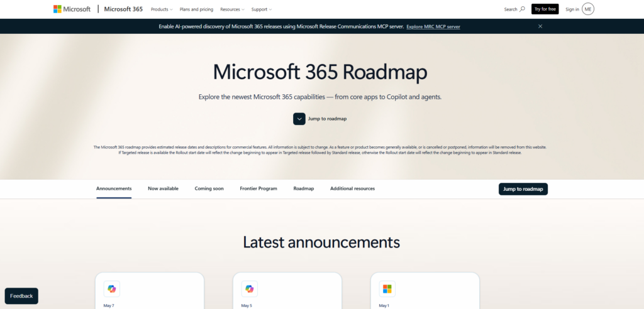Open the Microsoft 365 home link
This screenshot has width=644, height=309.
point(123,9)
